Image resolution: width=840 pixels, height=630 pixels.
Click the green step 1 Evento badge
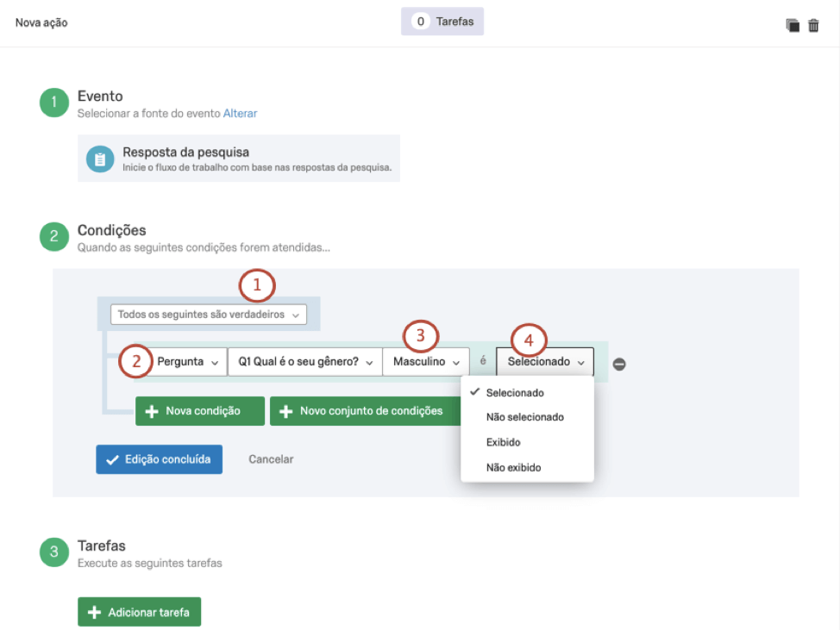coord(53,103)
